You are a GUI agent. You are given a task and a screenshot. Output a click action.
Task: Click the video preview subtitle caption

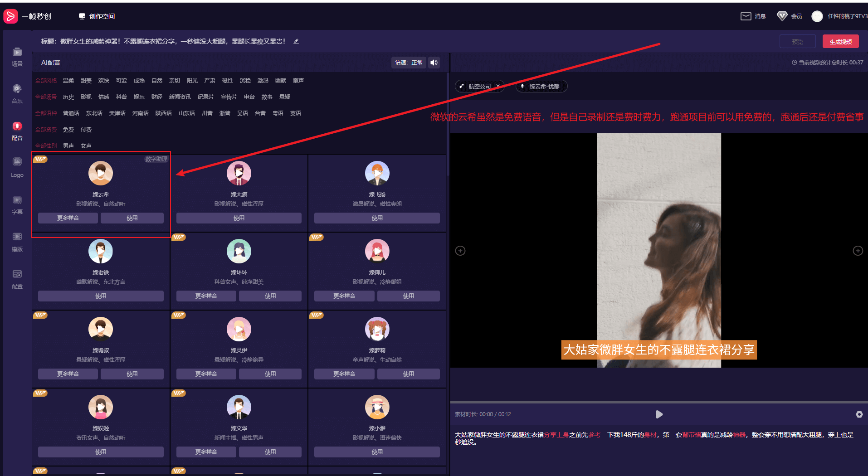[x=659, y=350]
